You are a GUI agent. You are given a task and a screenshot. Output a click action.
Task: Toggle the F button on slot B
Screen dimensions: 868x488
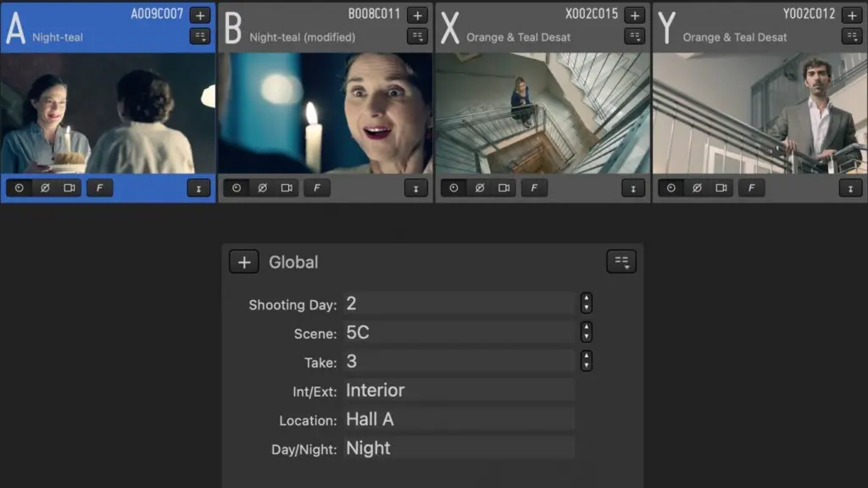tap(317, 188)
